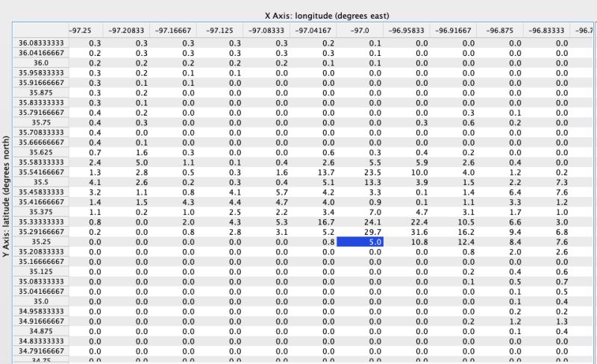Click the 16.2 value cell

pyautogui.click(x=453, y=232)
